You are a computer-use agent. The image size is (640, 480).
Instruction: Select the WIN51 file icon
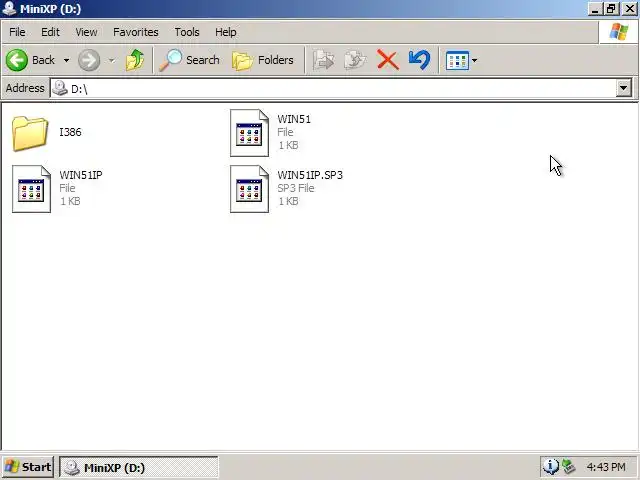(x=249, y=133)
